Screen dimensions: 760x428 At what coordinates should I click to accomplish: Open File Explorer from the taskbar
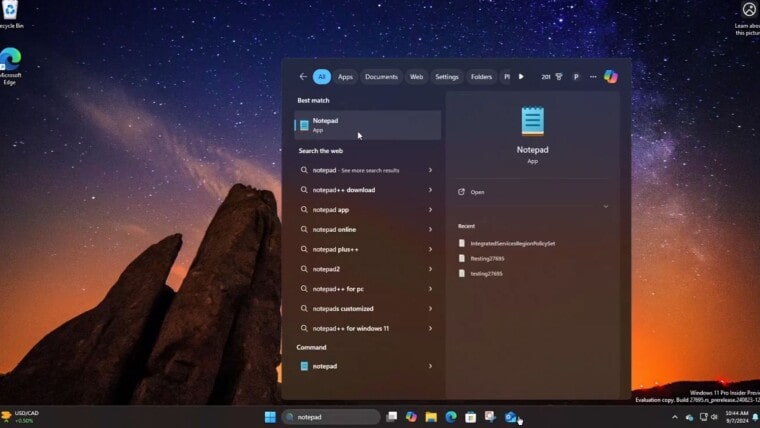431,417
